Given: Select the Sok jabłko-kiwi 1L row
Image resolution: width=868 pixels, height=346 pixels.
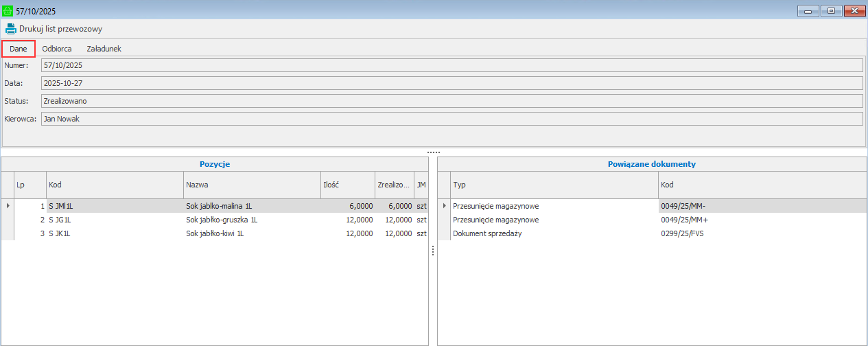Looking at the screenshot, I should click(215, 233).
